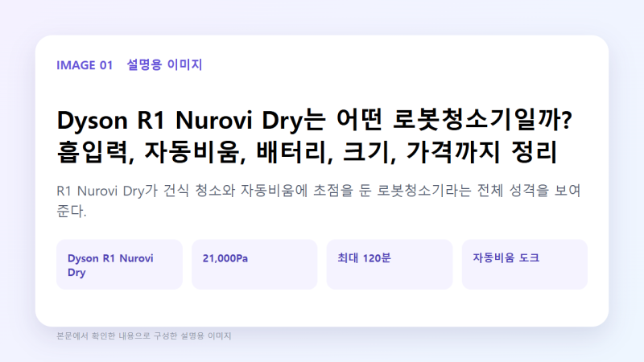Select the '21,000Pa' chip
644x362 pixels.
(254, 265)
